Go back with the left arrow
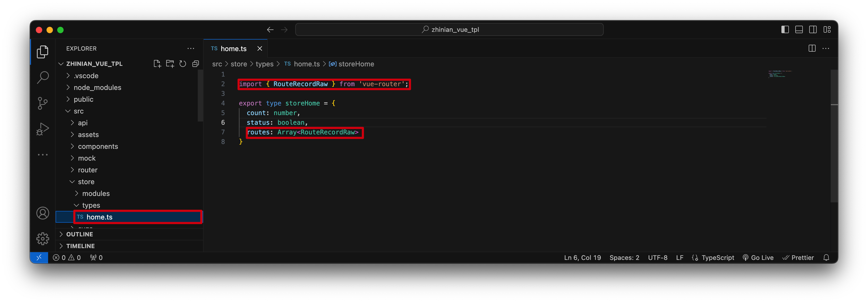The image size is (868, 303). click(270, 30)
